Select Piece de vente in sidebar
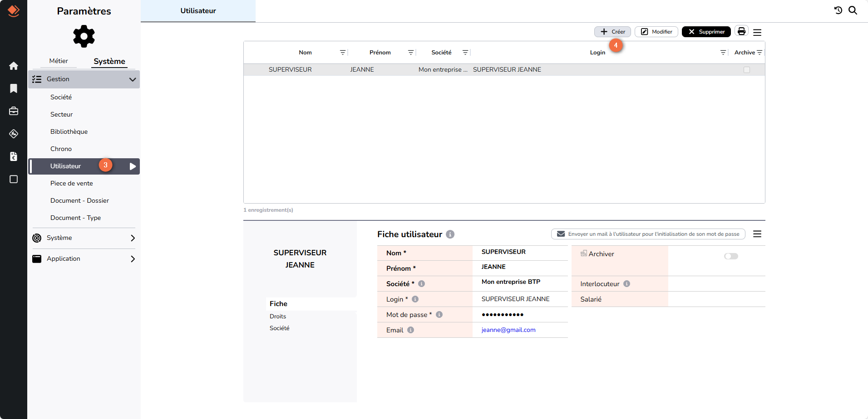 tap(72, 183)
